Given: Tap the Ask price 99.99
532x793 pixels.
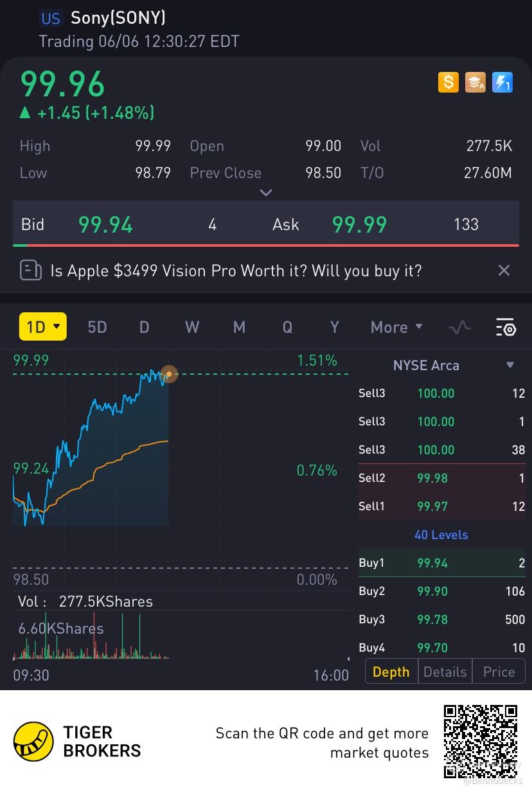Looking at the screenshot, I should tap(359, 224).
